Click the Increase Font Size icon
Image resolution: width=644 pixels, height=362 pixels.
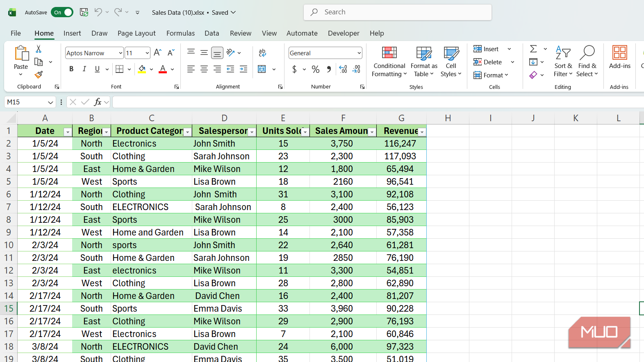tap(157, 52)
